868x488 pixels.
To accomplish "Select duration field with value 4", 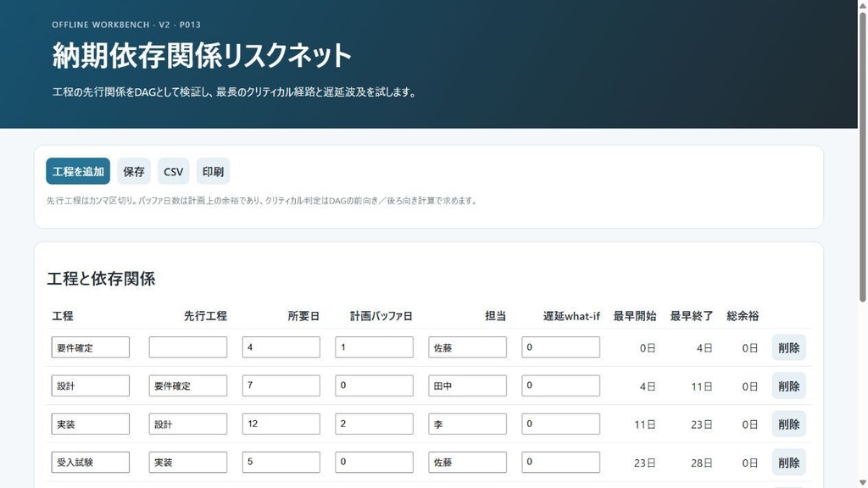I will 281,347.
